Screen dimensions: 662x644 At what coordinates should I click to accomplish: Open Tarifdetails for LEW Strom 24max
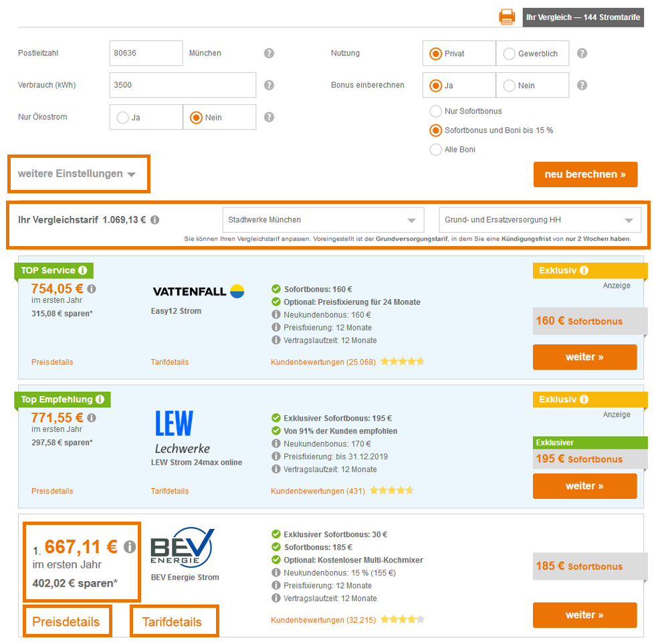point(170,491)
